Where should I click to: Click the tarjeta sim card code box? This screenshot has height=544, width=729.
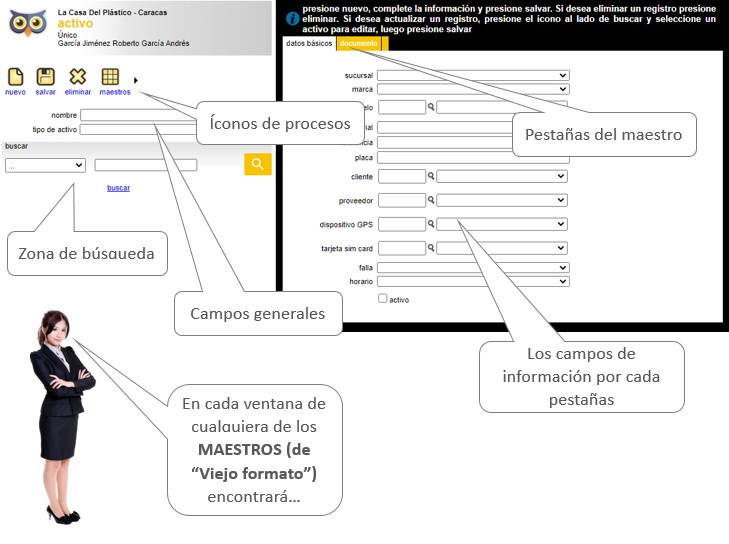[402, 248]
